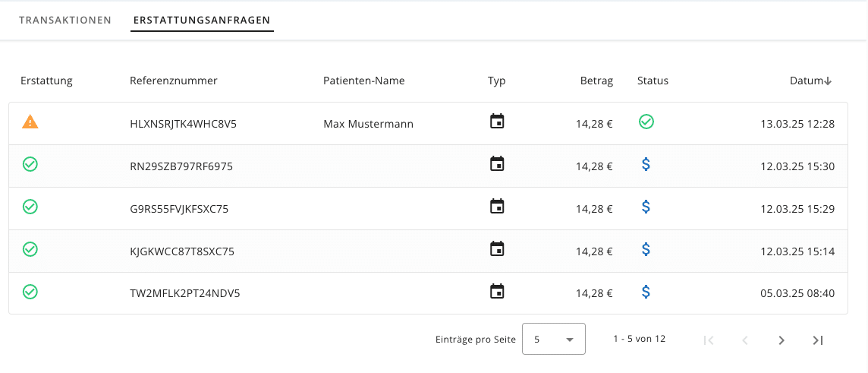The width and height of the screenshot is (868, 373).
Task: Select the Erstattungsanfragen tab
Action: [x=202, y=21]
